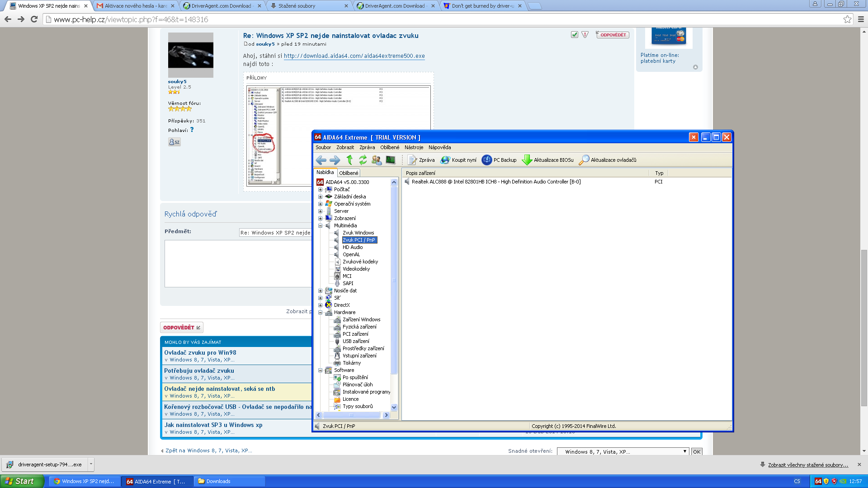Click the green up-level arrow icon
The width and height of the screenshot is (868, 488).
[x=349, y=160]
